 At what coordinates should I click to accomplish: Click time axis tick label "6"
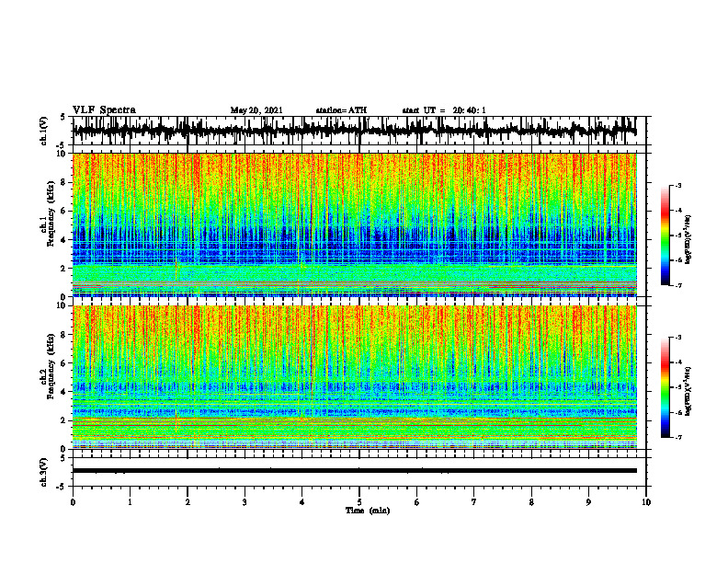(417, 502)
